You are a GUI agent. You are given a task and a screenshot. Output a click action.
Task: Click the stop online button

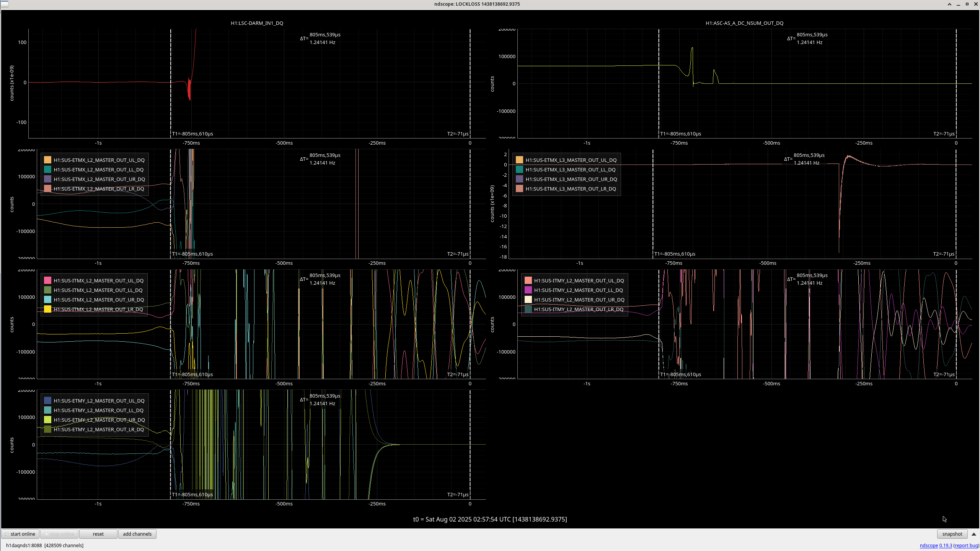click(59, 534)
